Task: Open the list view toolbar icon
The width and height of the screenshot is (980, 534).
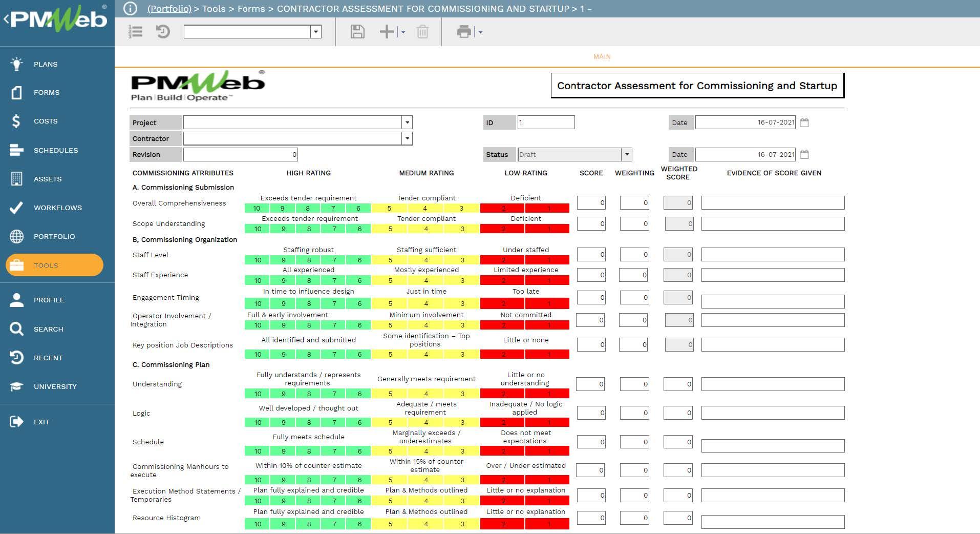Action: click(x=136, y=32)
